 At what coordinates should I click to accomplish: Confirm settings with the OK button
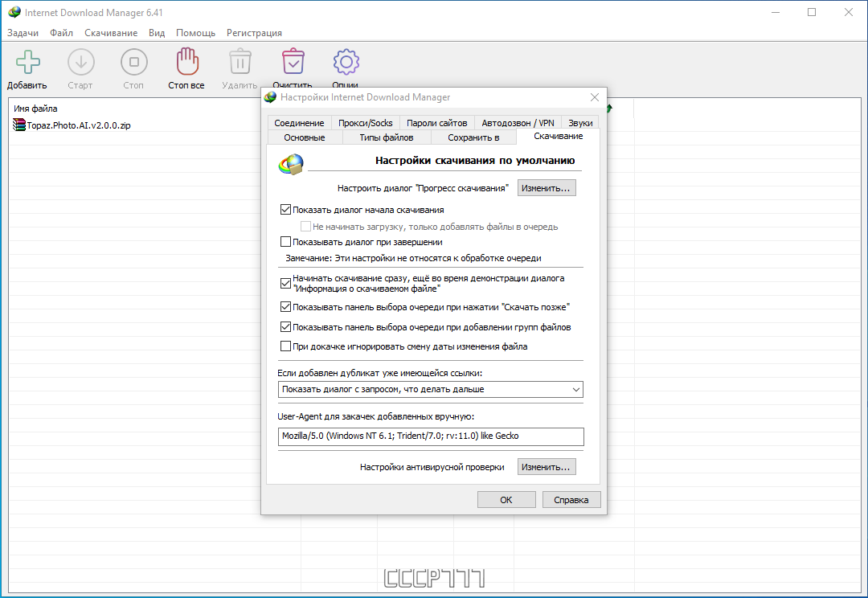point(506,500)
